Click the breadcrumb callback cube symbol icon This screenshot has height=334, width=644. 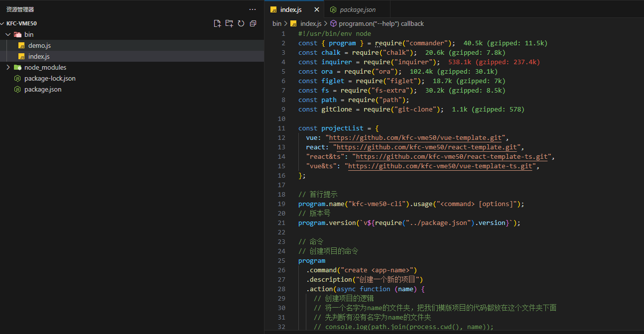coord(333,23)
